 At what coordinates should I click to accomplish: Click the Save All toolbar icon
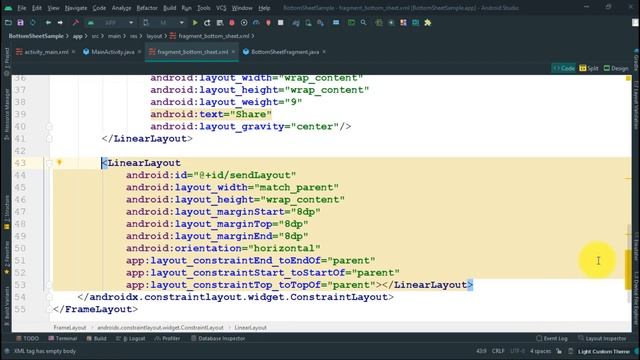[20, 23]
